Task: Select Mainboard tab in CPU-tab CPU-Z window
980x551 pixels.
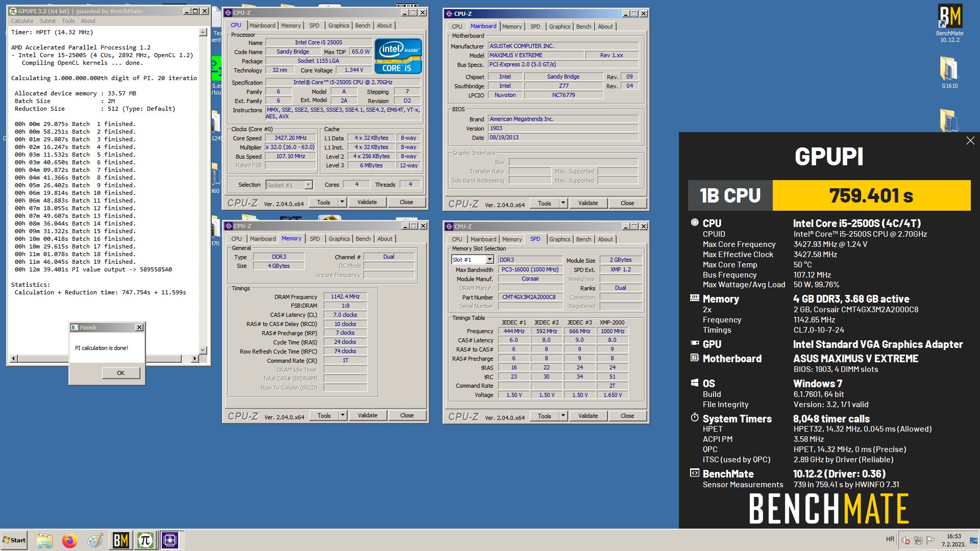Action: click(262, 26)
